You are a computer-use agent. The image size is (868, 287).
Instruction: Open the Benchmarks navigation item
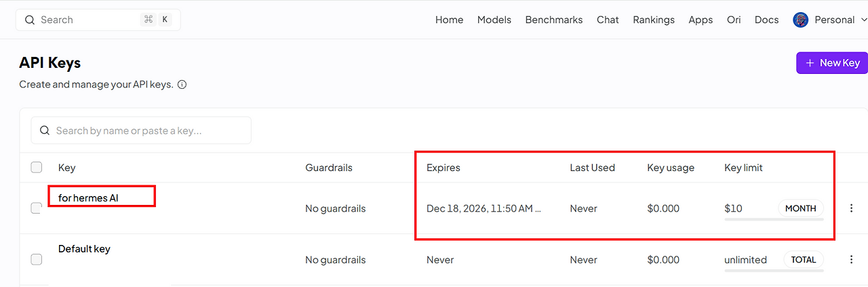(x=554, y=20)
